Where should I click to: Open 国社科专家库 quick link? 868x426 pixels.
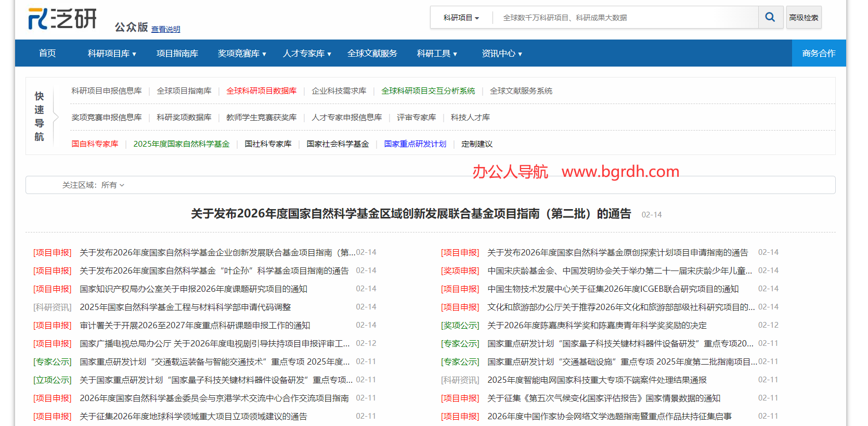click(268, 144)
